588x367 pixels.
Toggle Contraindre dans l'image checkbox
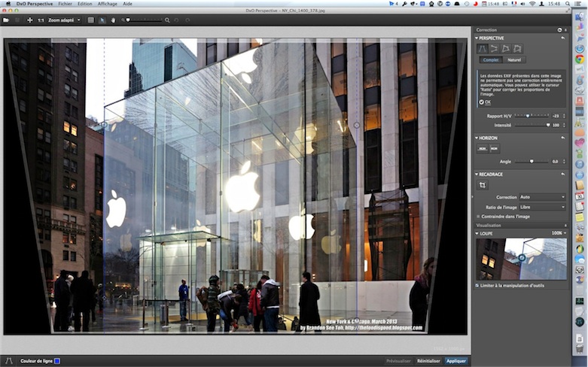(x=478, y=217)
